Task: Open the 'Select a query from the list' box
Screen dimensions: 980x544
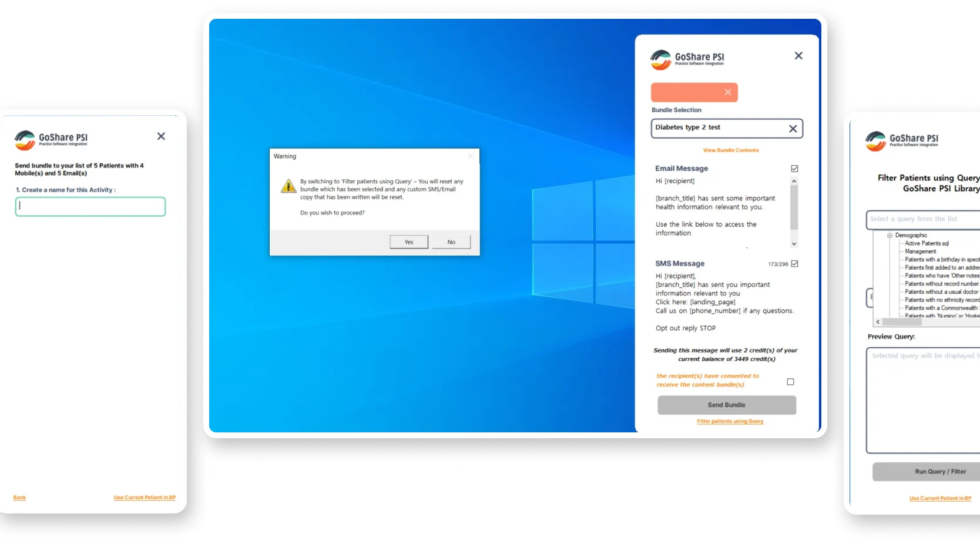Action: (923, 219)
